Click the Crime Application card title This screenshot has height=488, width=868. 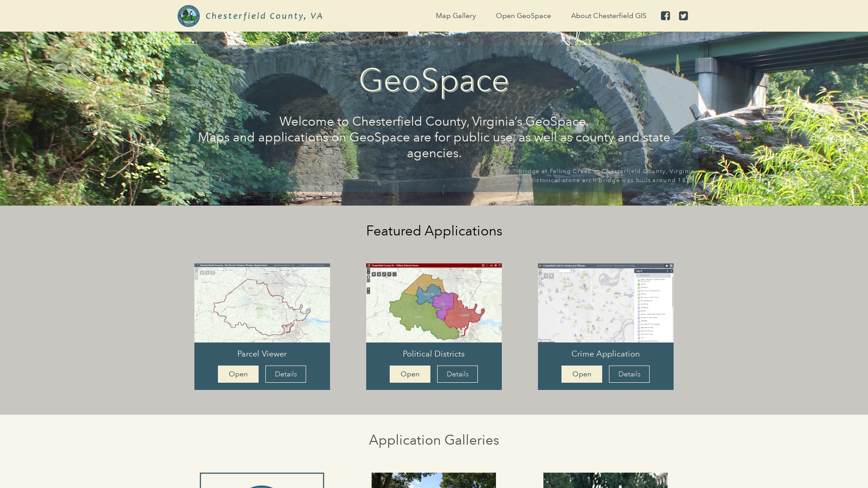pyautogui.click(x=606, y=354)
